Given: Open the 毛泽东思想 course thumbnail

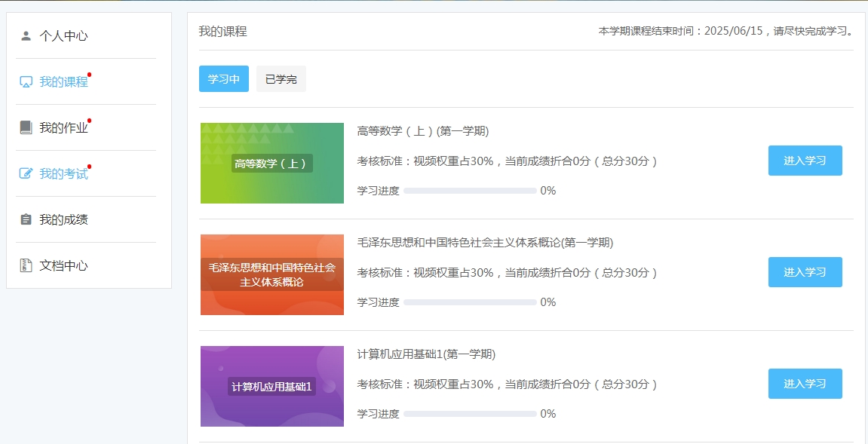Looking at the screenshot, I should [271, 274].
